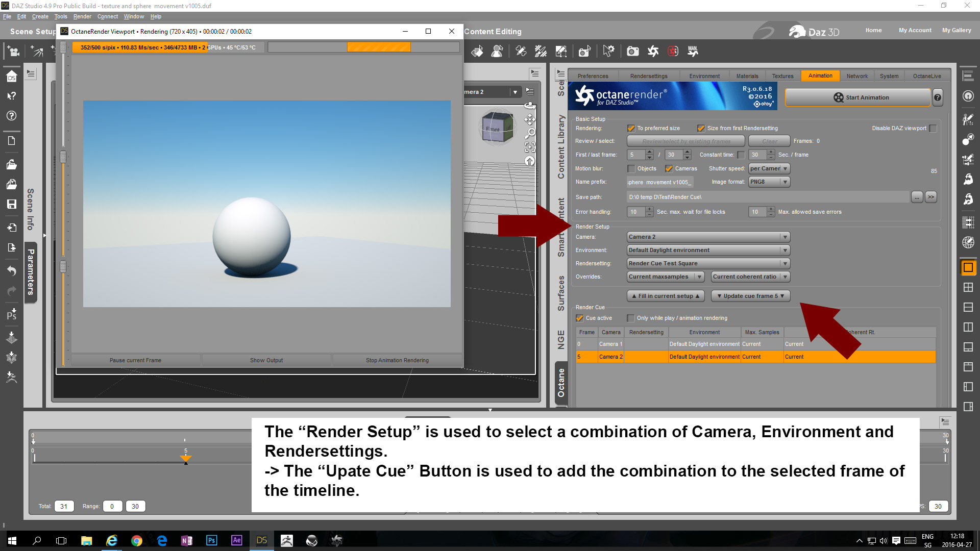Open Photoshop from the Windows taskbar
The height and width of the screenshot is (551, 980).
[211, 540]
